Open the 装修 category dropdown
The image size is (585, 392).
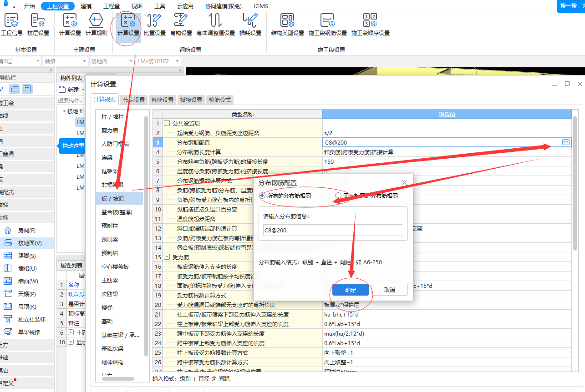[66, 61]
